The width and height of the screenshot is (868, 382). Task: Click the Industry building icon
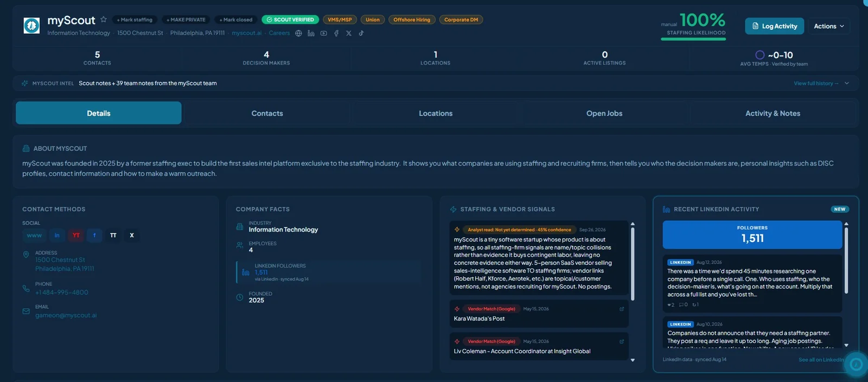[x=240, y=226]
